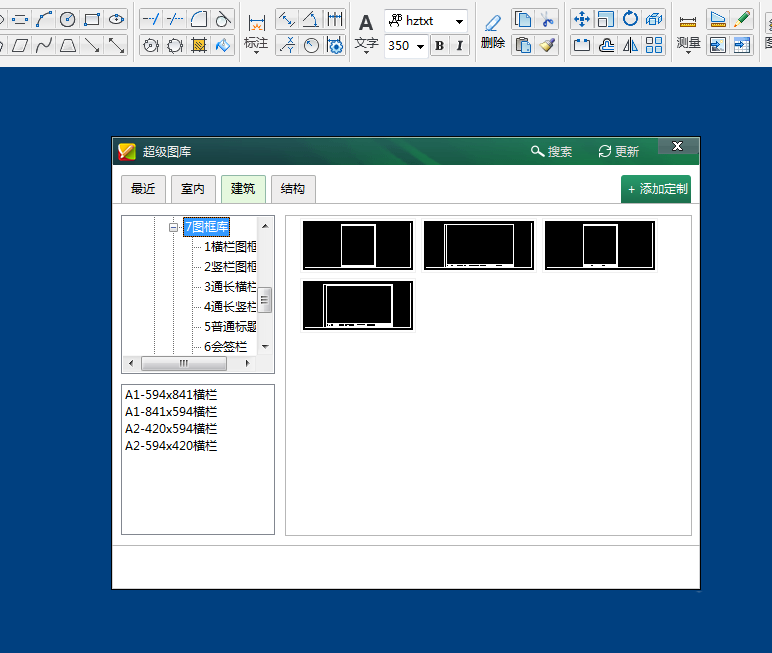
Task: Click the tree horizontal scrollbar thumb
Action: pyautogui.click(x=184, y=363)
